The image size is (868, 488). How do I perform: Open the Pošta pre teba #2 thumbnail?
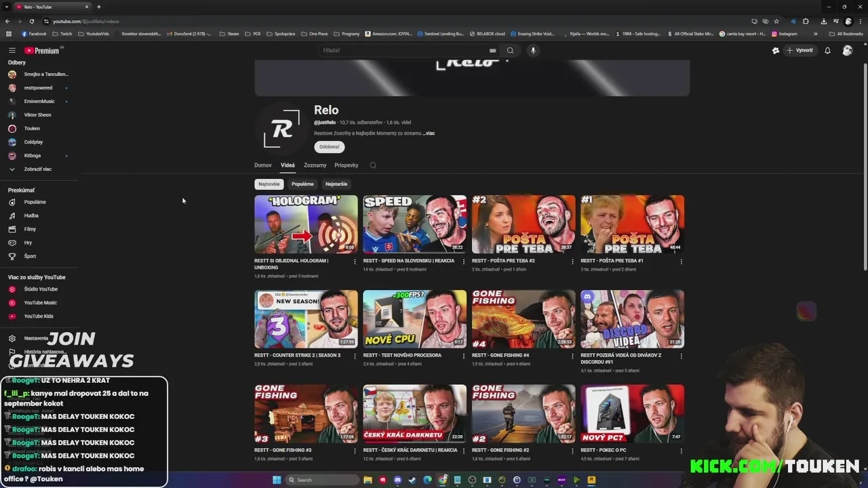524,224
